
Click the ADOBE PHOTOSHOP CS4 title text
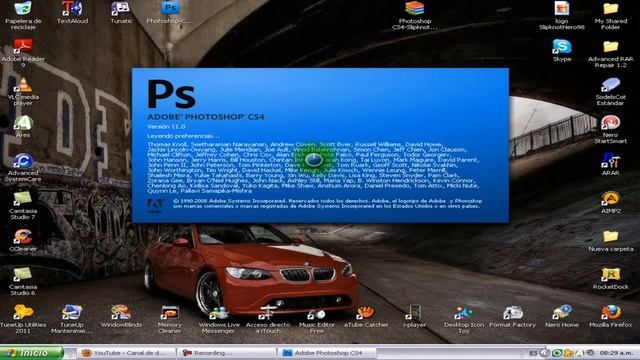[206, 117]
